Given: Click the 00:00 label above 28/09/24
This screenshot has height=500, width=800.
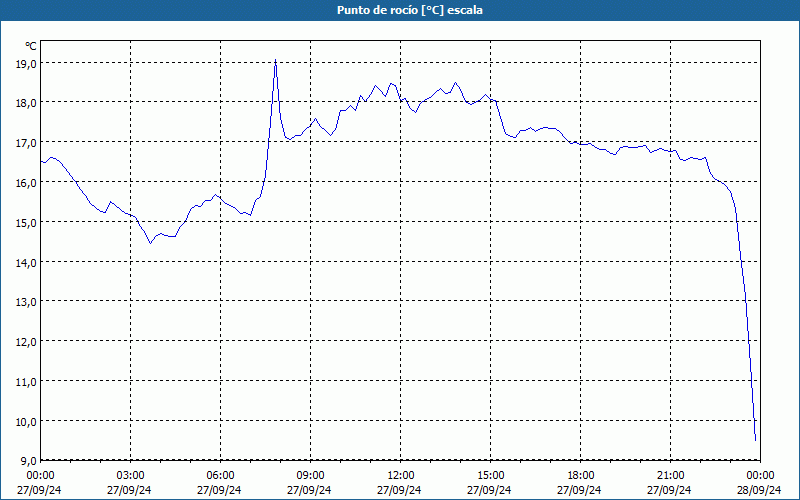Looking at the screenshot, I should coord(760,476).
